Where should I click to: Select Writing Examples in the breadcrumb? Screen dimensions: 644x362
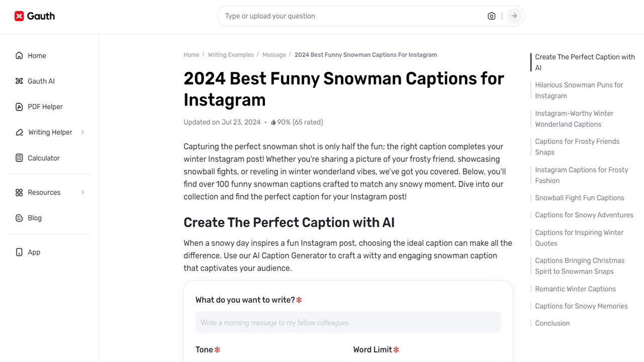pos(230,54)
